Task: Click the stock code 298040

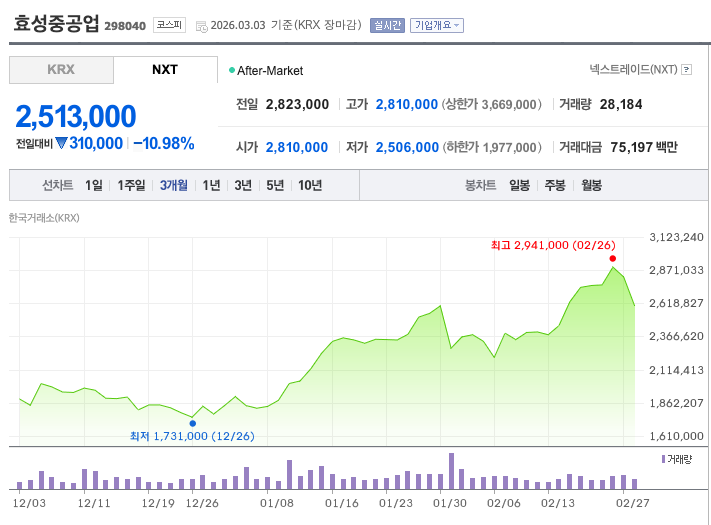Action: click(x=125, y=26)
